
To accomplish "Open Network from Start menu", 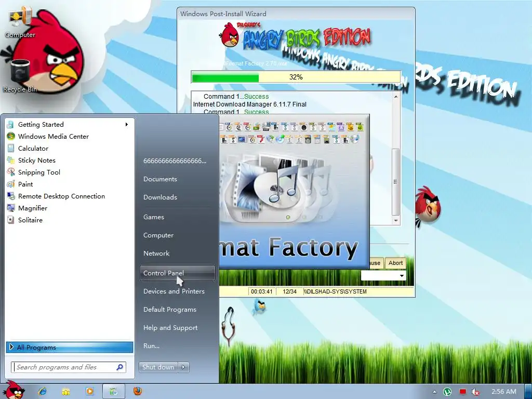I will (x=178, y=254).
